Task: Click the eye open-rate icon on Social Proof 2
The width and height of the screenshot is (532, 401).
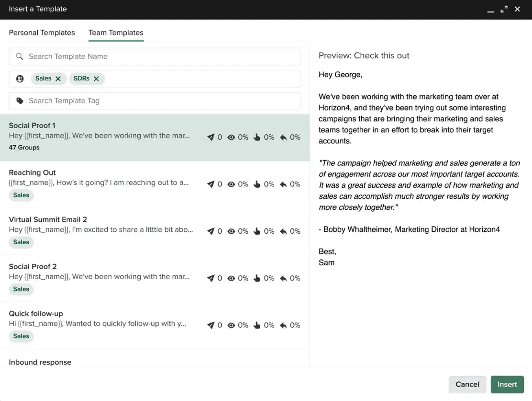Action: 231,278
